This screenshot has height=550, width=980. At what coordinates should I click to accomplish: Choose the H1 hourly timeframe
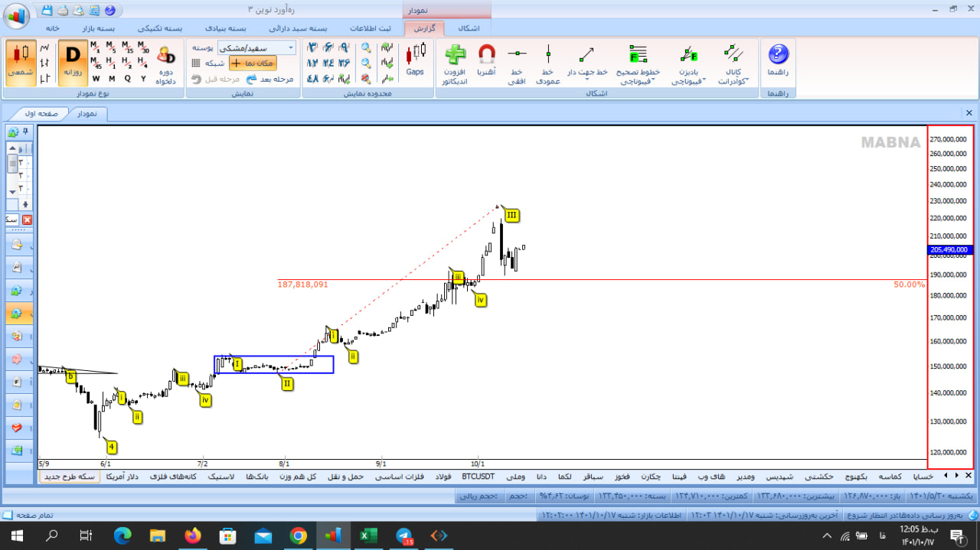(x=112, y=63)
